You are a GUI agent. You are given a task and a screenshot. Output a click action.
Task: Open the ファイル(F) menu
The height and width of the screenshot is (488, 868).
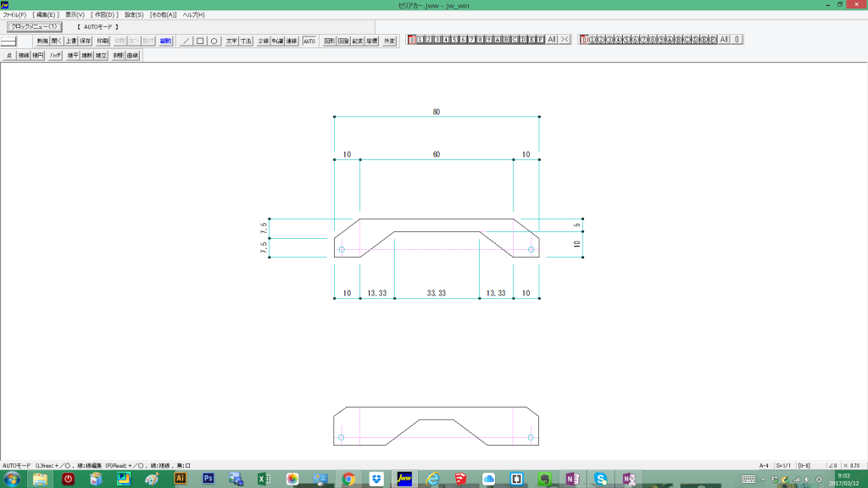[14, 14]
